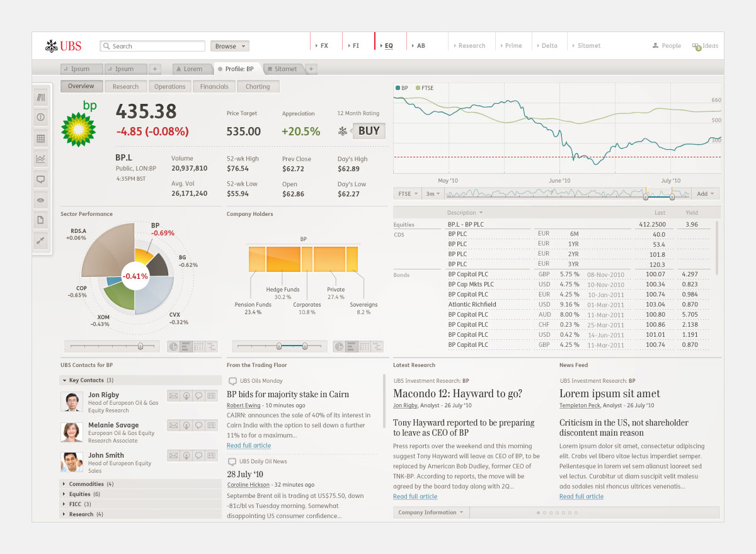This screenshot has height=554, width=756.
Task: Open contact card for John Smith
Action: click(x=210, y=455)
